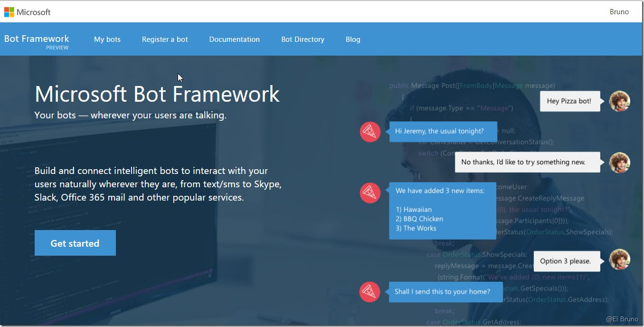Click pizza icon next to new items list
644x327 pixels.
(370, 192)
